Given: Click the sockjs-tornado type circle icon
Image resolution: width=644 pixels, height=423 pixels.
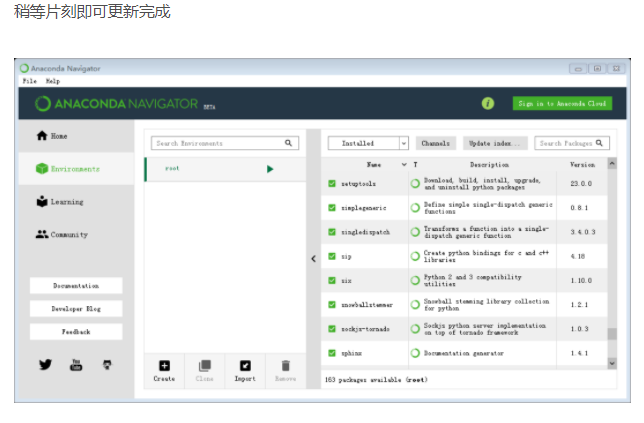Looking at the screenshot, I should (x=415, y=329).
